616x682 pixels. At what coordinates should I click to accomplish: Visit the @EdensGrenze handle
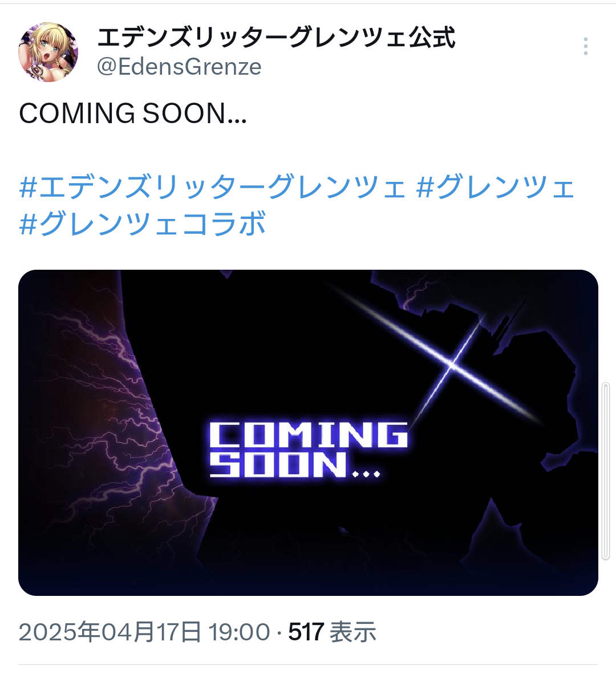179,67
